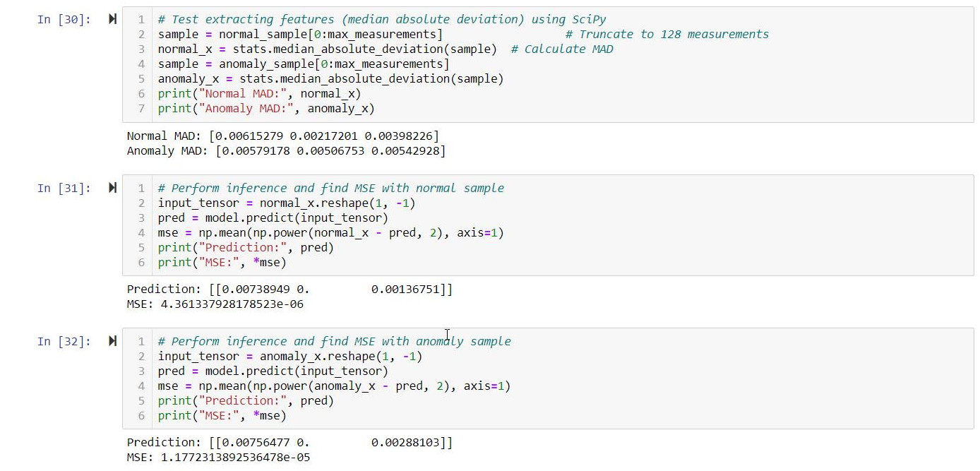Image resolution: width=980 pixels, height=471 pixels.
Task: Click line number 6 in the last cell
Action: coord(141,415)
